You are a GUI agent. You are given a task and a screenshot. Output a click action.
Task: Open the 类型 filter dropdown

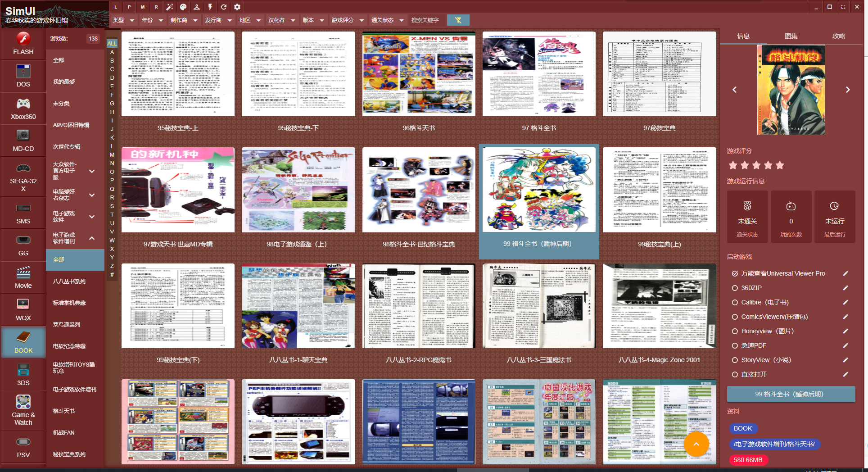click(124, 20)
